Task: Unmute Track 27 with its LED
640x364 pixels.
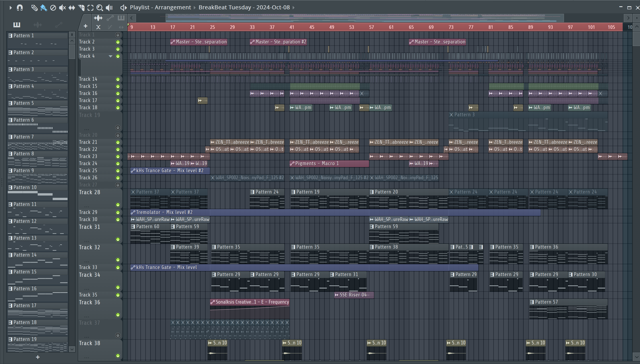Action: click(x=118, y=185)
